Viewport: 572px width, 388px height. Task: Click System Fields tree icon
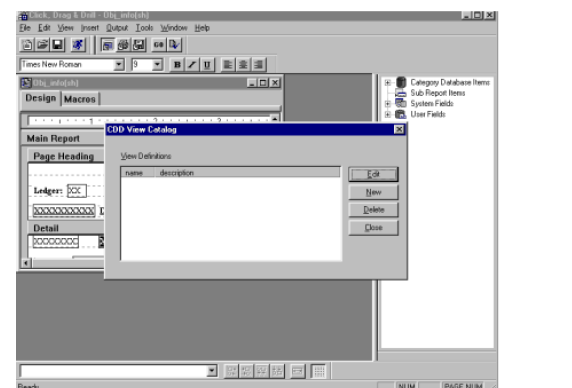click(401, 104)
